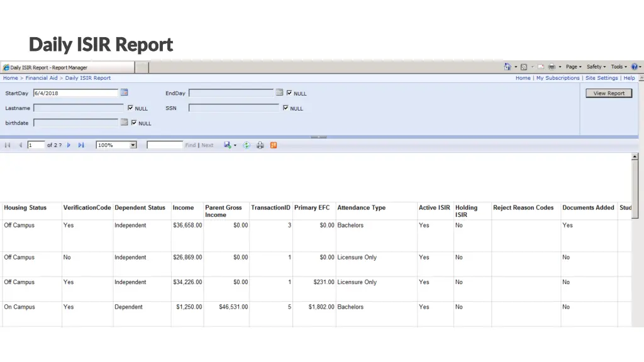Open Financial Aid breadcrumb link

(x=42, y=78)
